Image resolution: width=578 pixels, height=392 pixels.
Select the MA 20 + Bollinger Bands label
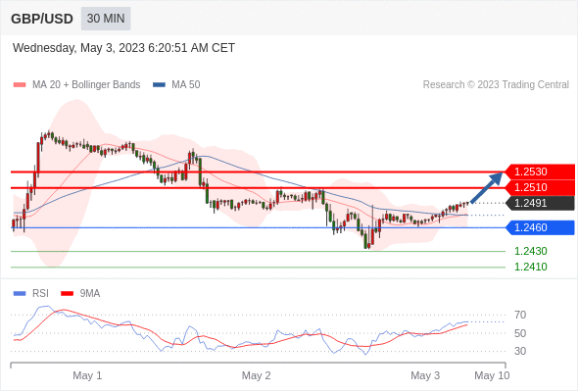pyautogui.click(x=86, y=85)
